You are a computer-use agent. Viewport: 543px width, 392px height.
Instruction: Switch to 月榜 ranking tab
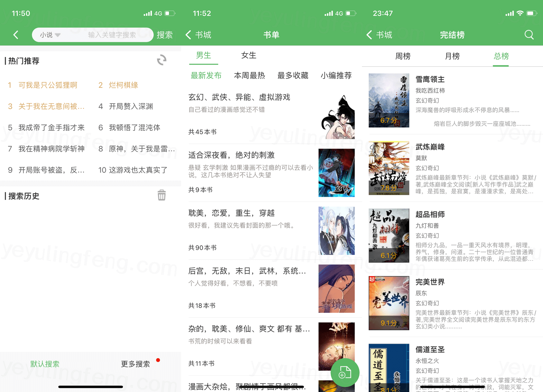tap(452, 56)
